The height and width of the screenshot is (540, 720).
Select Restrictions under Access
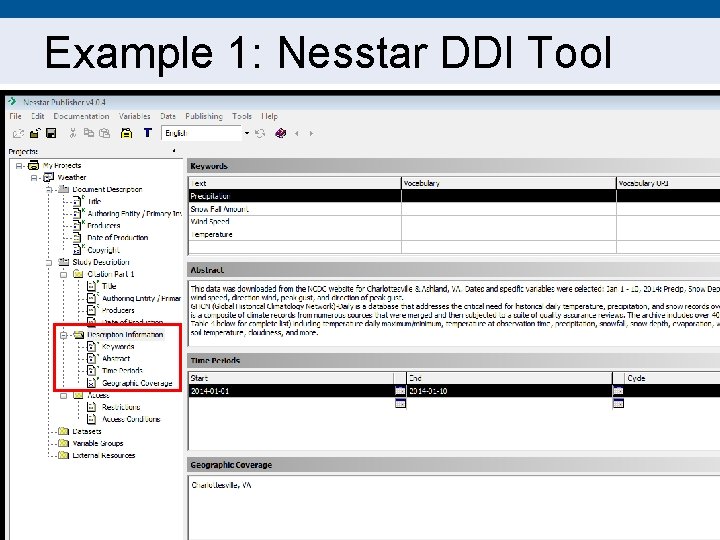tap(121, 407)
